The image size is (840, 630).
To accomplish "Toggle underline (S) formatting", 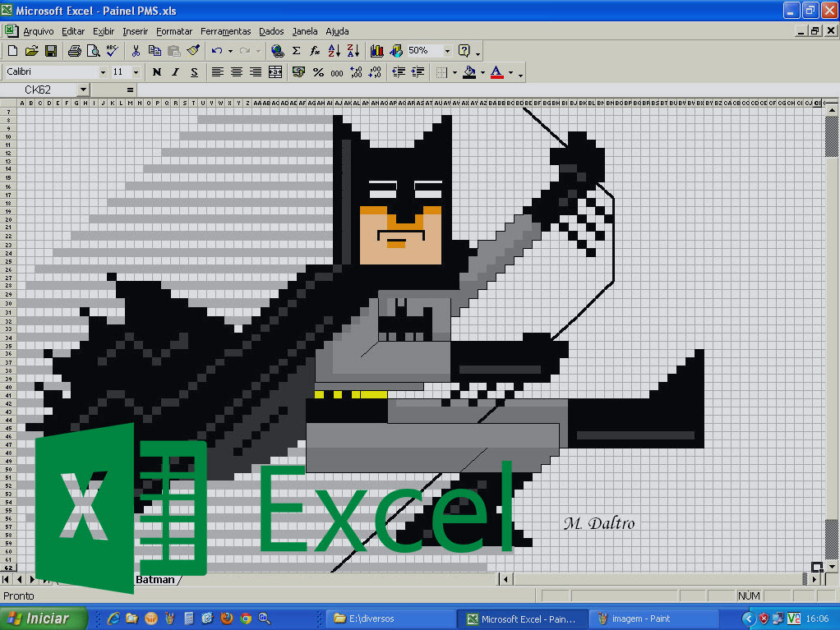I will click(x=194, y=72).
